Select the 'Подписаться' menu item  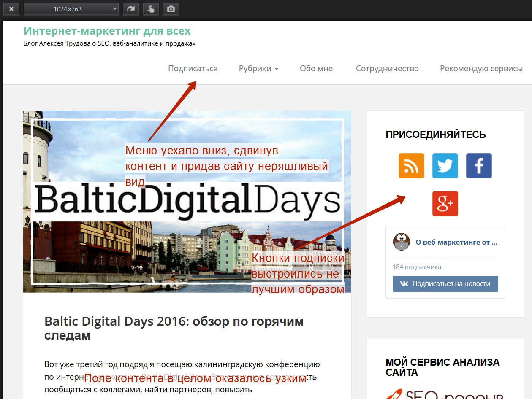point(193,68)
